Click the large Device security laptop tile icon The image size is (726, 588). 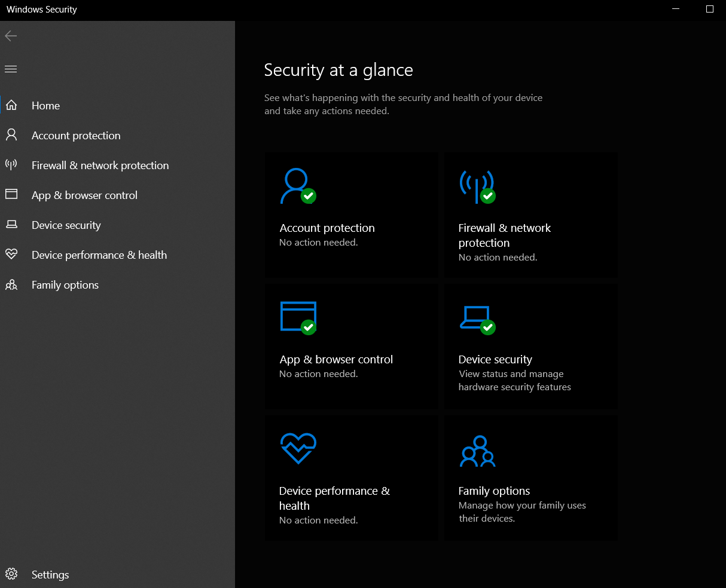(x=477, y=320)
